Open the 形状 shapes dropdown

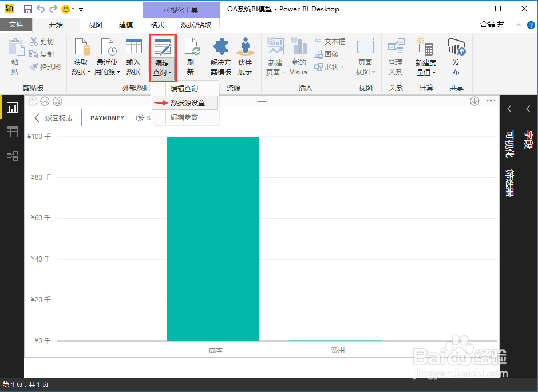coord(329,66)
